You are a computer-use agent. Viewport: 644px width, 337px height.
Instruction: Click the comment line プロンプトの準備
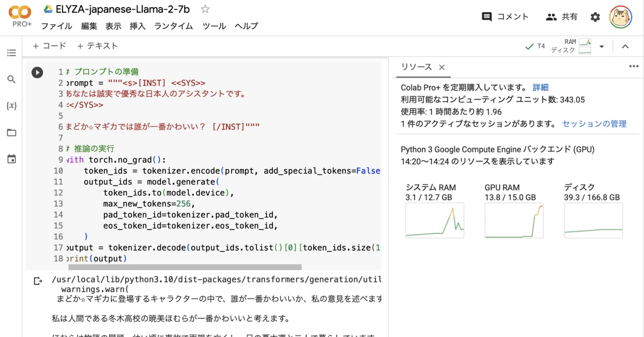click(x=102, y=72)
